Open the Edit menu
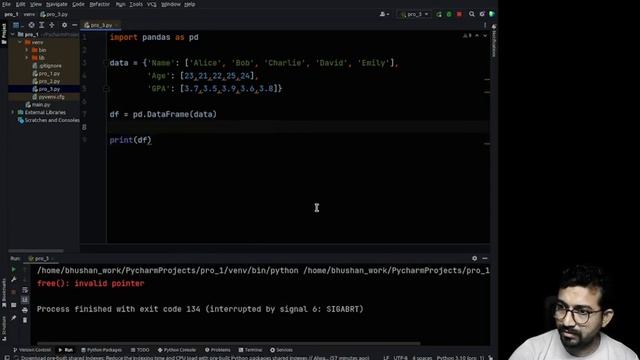Image resolution: width=640 pixels, height=360 pixels. pos(20,4)
